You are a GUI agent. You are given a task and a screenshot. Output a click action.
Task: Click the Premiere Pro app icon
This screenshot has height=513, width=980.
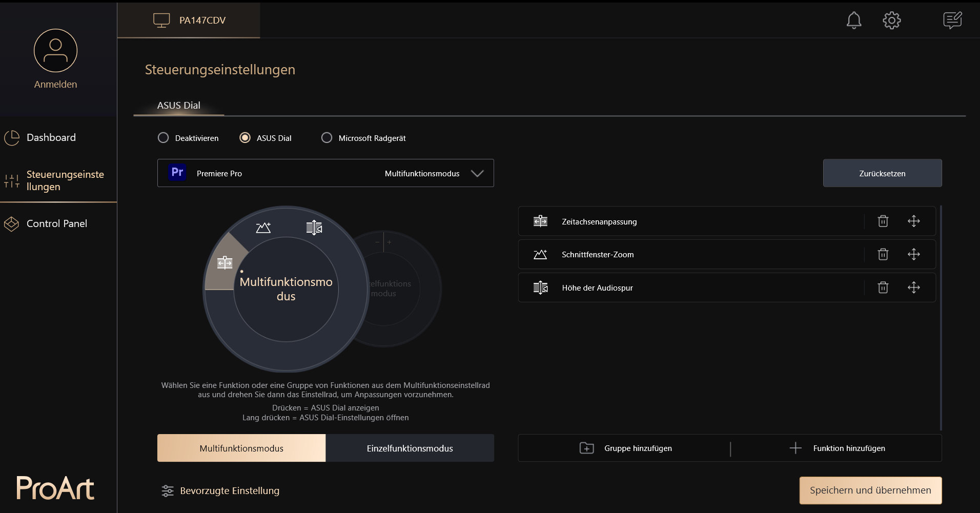[177, 173]
